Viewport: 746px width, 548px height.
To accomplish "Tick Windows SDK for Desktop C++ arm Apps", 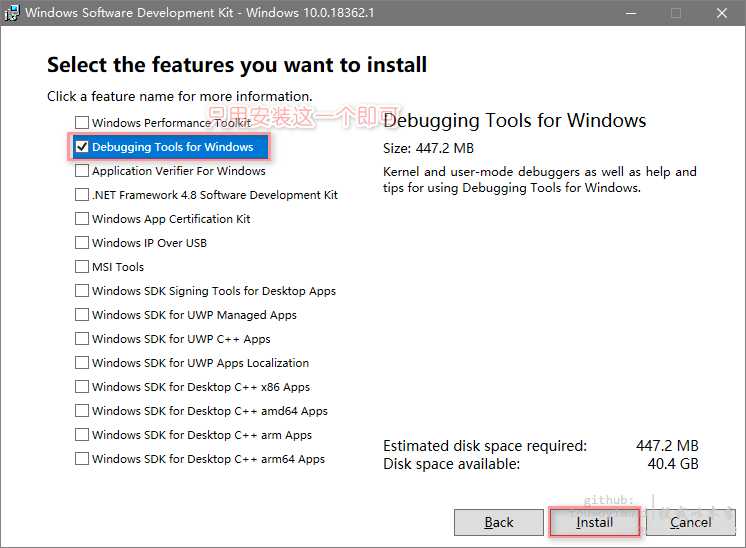I will [x=82, y=435].
